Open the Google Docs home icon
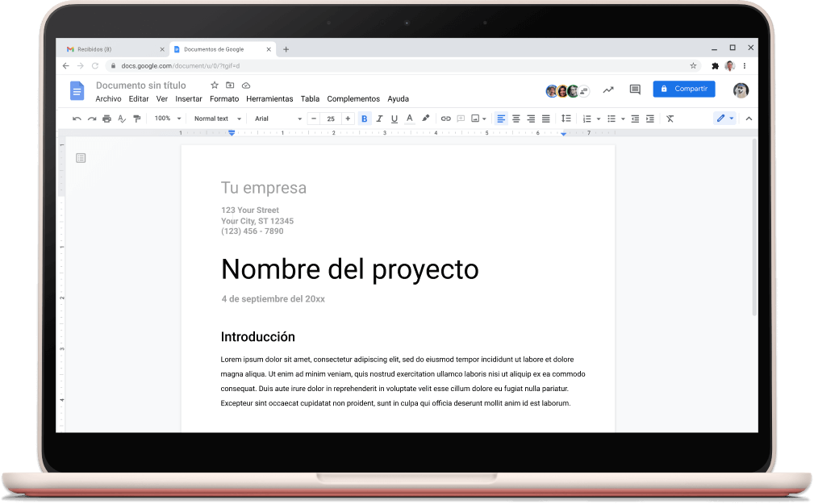Image resolution: width=814 pixels, height=504 pixels. pos(77,91)
